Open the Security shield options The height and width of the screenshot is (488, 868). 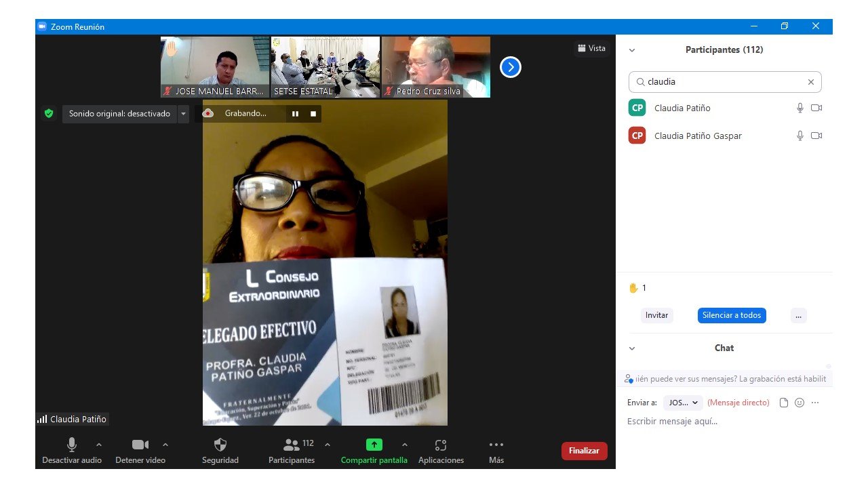pyautogui.click(x=220, y=445)
